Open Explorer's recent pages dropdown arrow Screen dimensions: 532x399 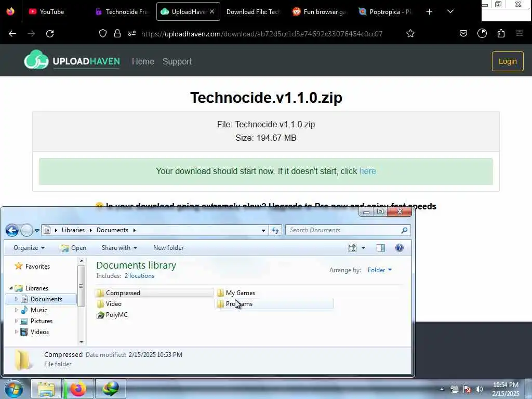click(37, 231)
